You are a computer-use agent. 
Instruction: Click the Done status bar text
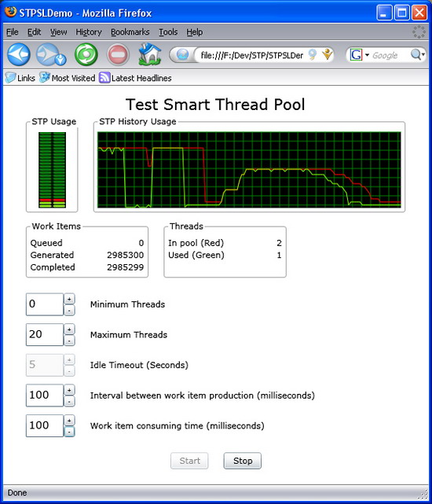pos(17,493)
